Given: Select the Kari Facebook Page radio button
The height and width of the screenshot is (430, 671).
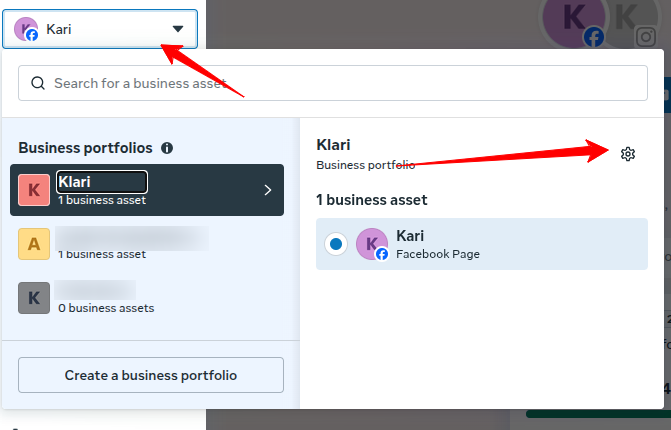Looking at the screenshot, I should 336,244.
